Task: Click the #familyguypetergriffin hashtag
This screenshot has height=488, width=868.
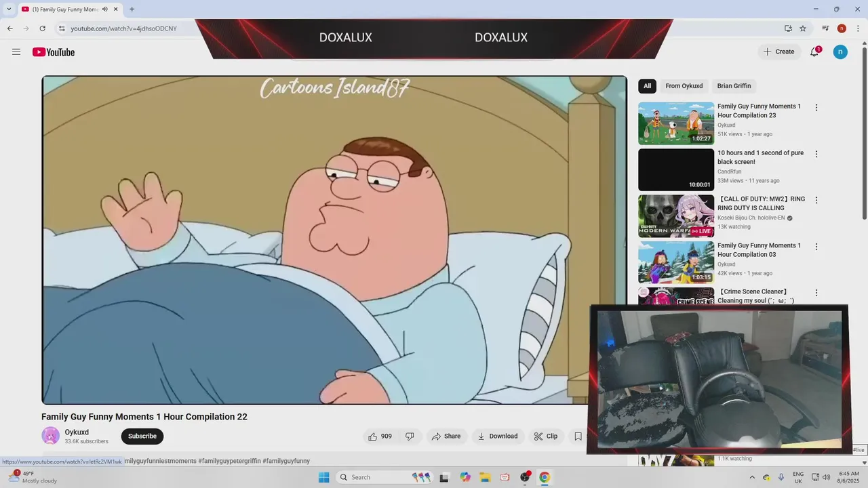Action: tap(229, 461)
